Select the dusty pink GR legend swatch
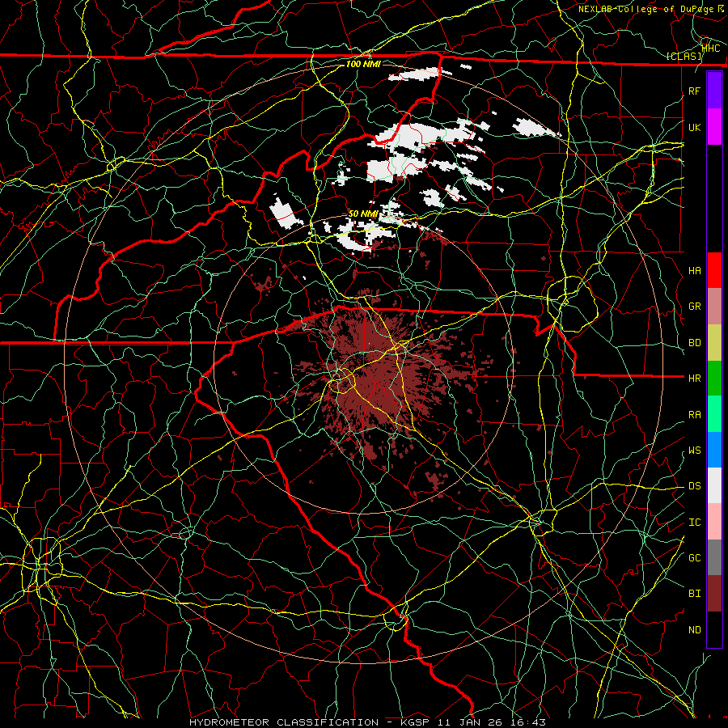728x728 pixels. pos(714,307)
